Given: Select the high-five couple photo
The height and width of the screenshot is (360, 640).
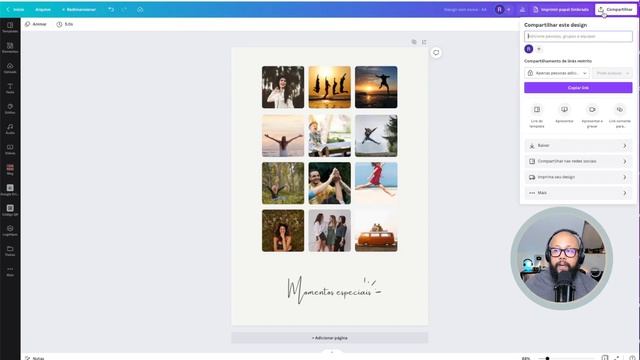Looking at the screenshot, I should pos(329,183).
